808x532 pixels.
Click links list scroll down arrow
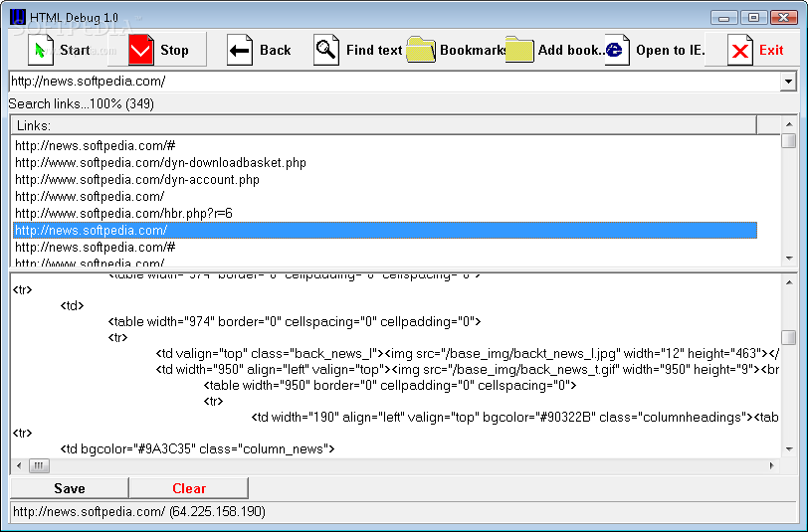(789, 259)
